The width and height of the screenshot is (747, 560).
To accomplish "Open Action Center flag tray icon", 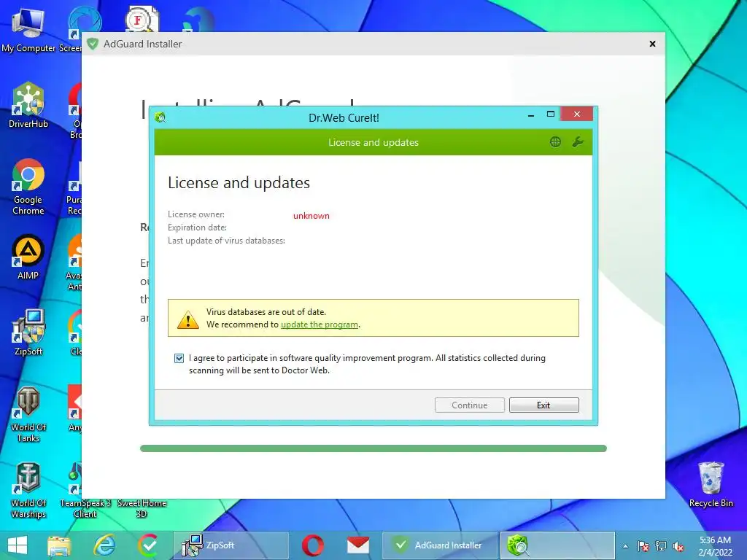I will coord(643,547).
